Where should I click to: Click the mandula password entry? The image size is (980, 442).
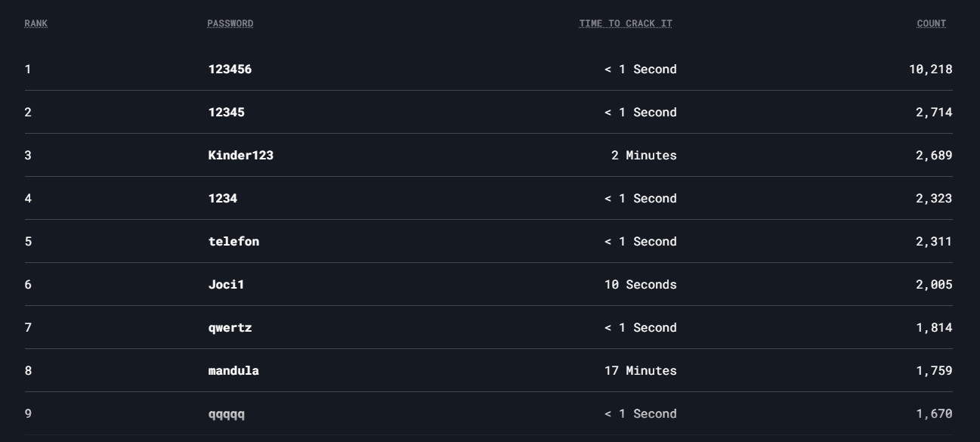coord(233,371)
